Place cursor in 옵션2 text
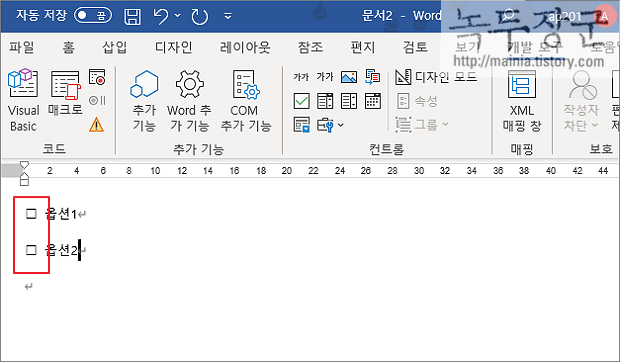The width and height of the screenshot is (620, 362). point(60,250)
